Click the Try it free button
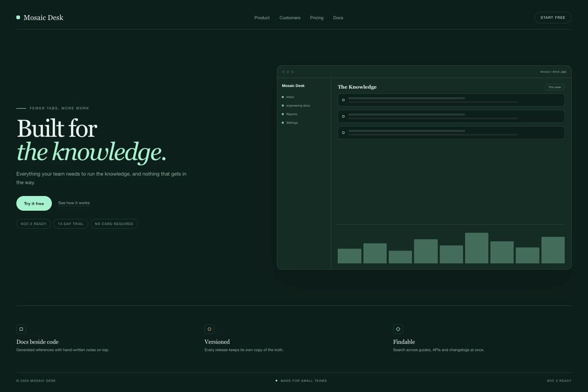The width and height of the screenshot is (588, 392). click(34, 203)
